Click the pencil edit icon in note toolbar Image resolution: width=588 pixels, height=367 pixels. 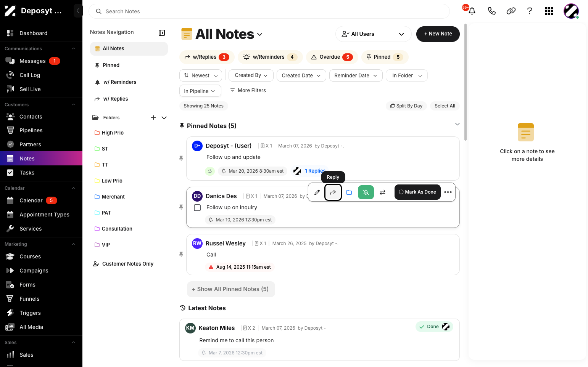[x=317, y=192]
